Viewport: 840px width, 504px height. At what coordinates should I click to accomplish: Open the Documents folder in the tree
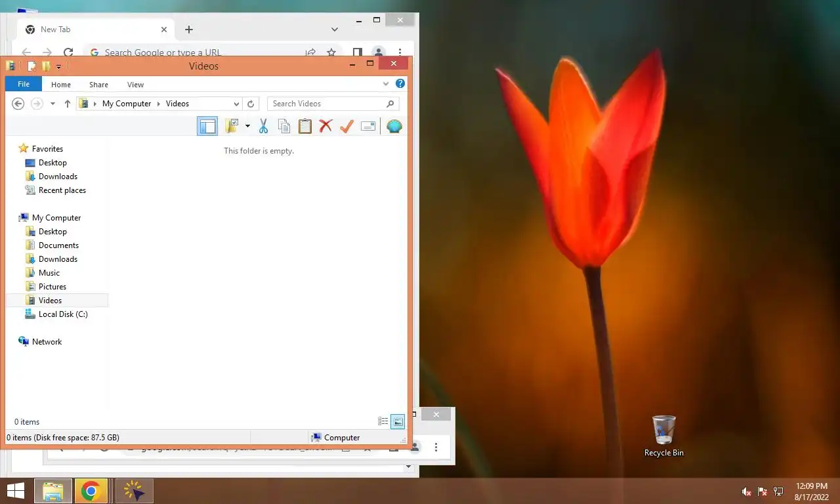pyautogui.click(x=58, y=245)
